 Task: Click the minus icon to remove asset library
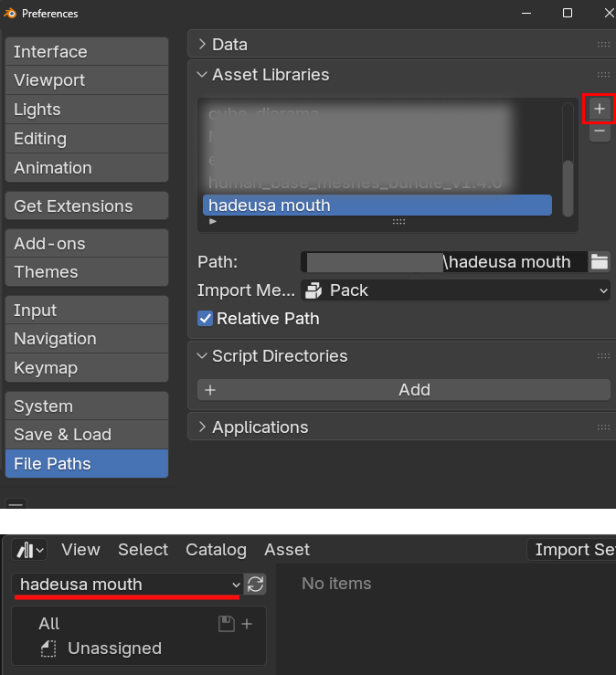(600, 132)
